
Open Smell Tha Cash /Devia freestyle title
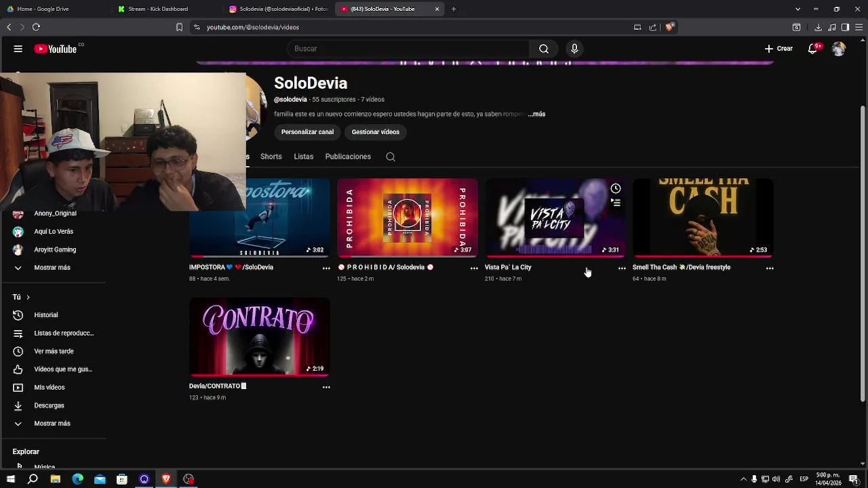coord(682,267)
